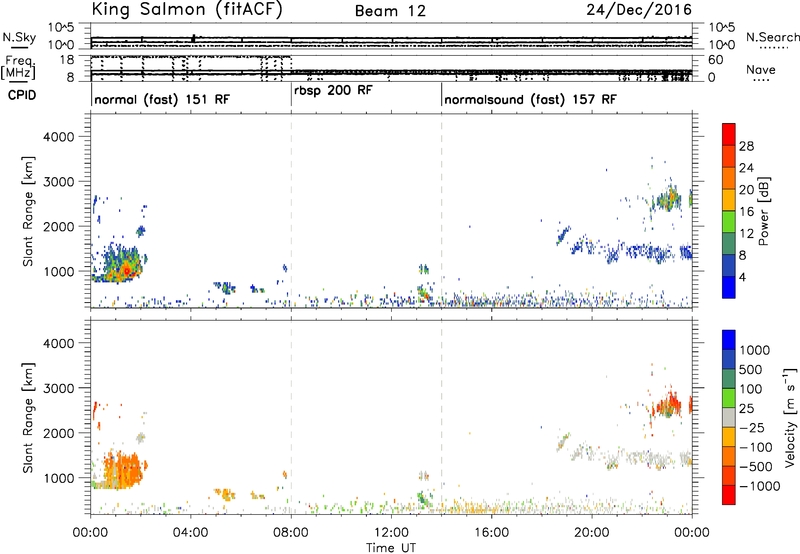Select the 'Freq. [MHz]' axis label
Viewport: 800px width, 554px height.
point(18,67)
